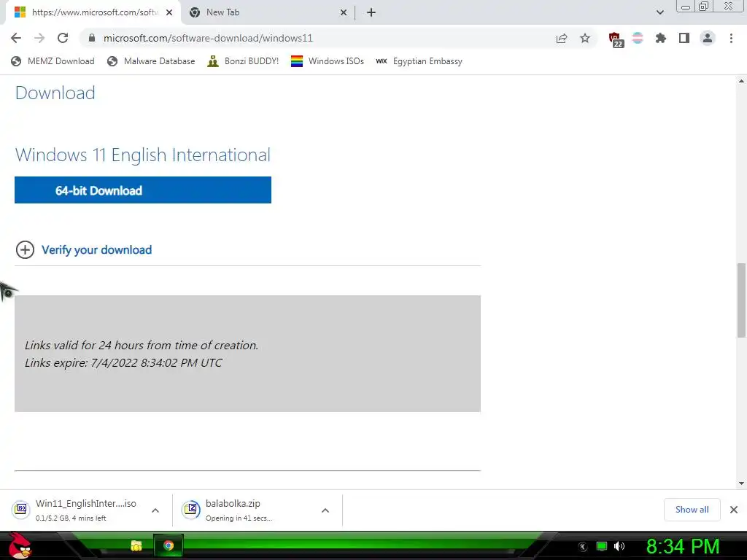The height and width of the screenshot is (560, 747).
Task: View site info via lock icon
Action: 92,38
